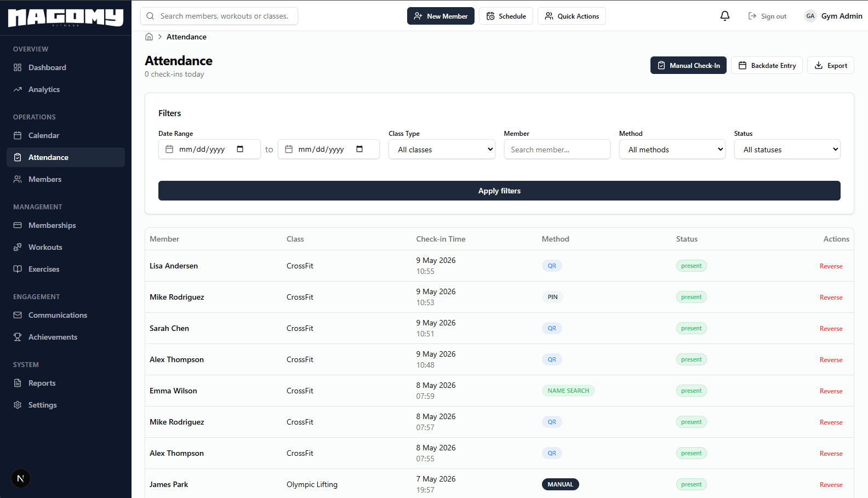Screen dimensions: 868x498
Task: Click the Olympic Lifting class cell
Action: [312, 484]
